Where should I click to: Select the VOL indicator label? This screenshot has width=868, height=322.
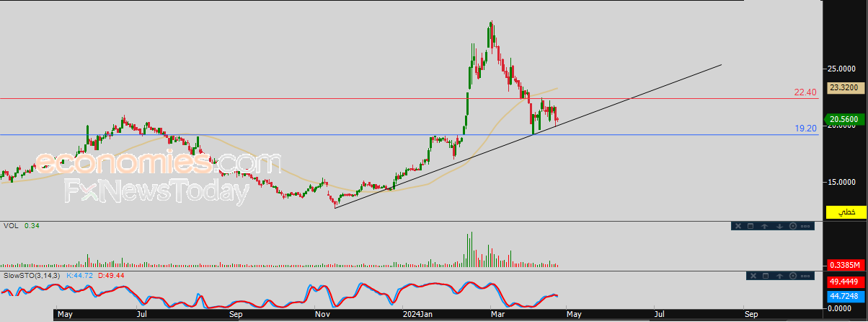(x=10, y=226)
